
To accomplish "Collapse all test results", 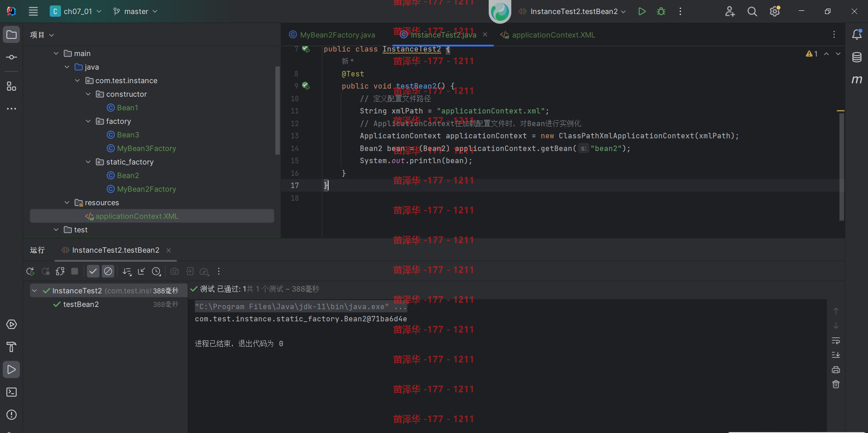I will pos(142,271).
